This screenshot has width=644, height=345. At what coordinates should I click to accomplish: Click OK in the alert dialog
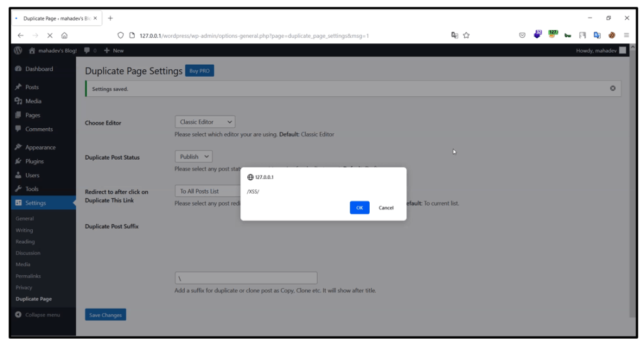pyautogui.click(x=359, y=207)
